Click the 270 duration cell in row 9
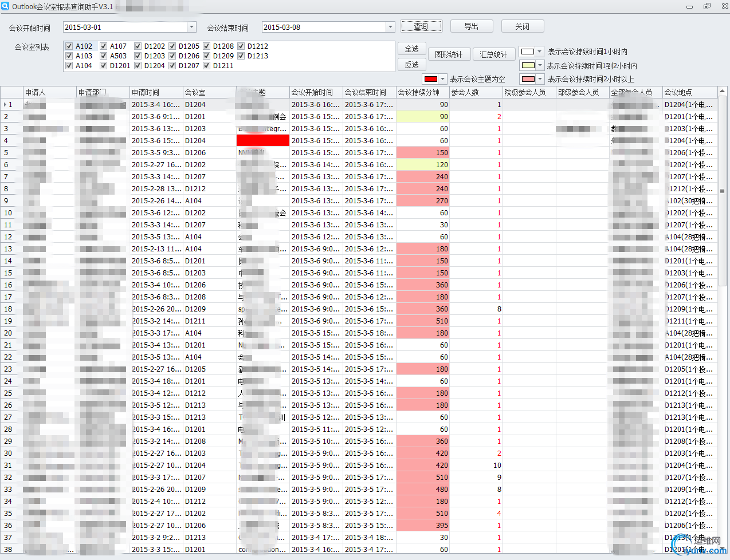730x560 pixels. 423,201
